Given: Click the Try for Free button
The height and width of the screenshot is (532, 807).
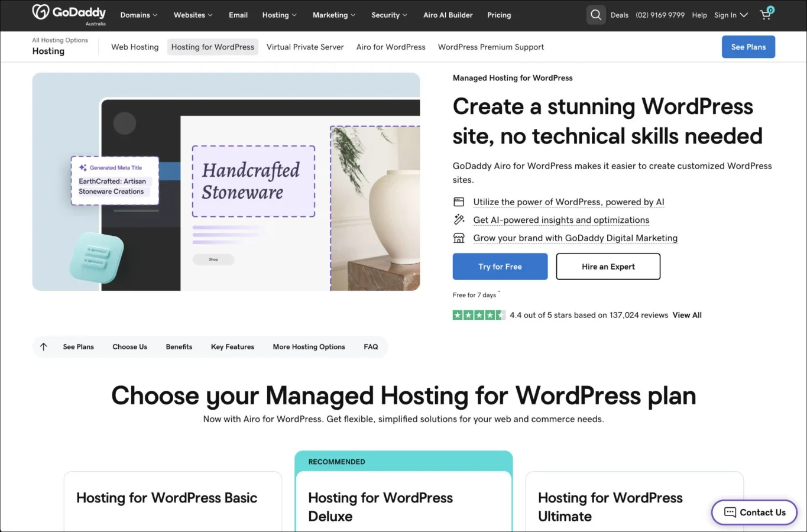Looking at the screenshot, I should tap(500, 267).
